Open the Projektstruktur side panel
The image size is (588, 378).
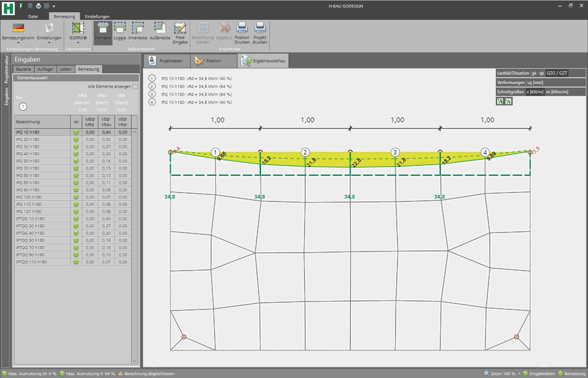[x=6, y=70]
